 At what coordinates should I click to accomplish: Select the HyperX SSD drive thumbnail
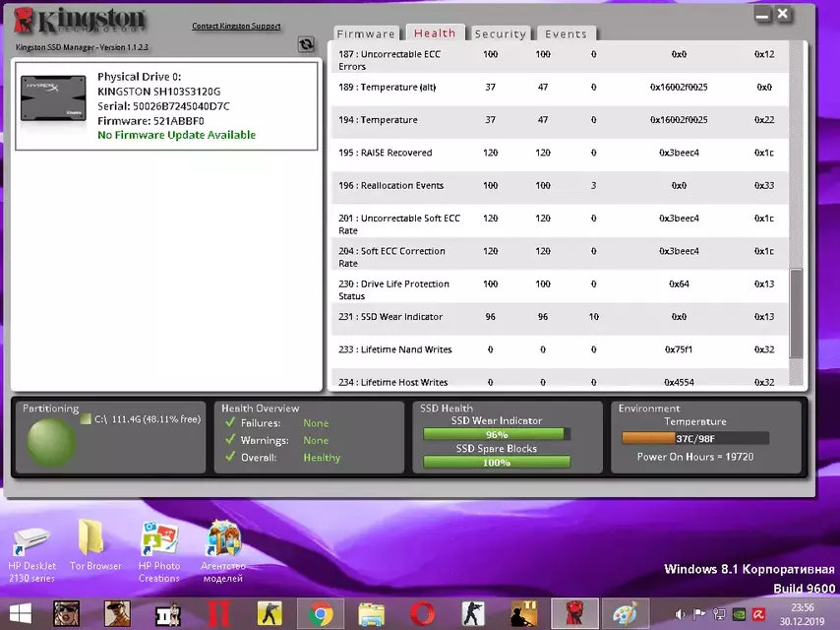click(x=53, y=98)
